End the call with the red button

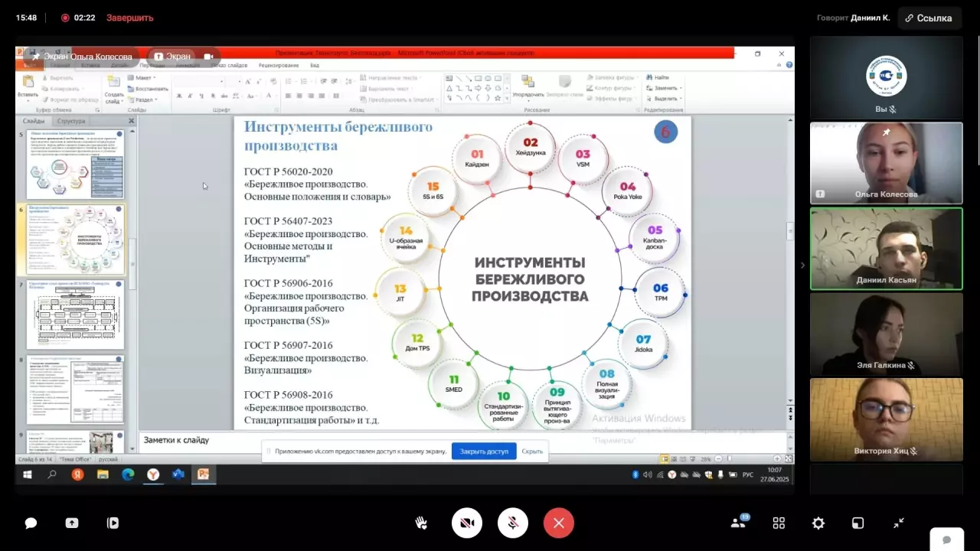(559, 523)
